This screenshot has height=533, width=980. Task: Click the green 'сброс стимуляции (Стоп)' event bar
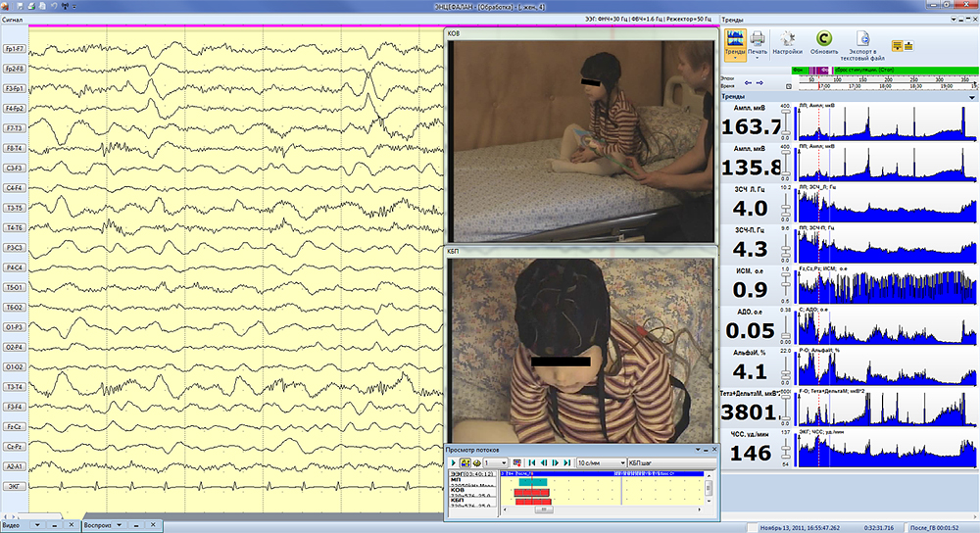(906, 70)
